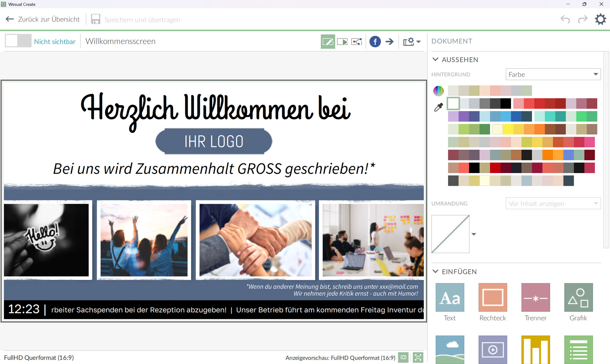The width and height of the screenshot is (610, 364).
Task: Click the settings gear icon
Action: tap(600, 19)
